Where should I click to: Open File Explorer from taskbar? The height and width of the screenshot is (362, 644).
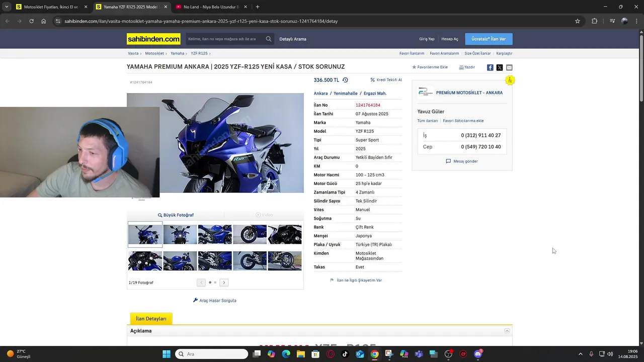pyautogui.click(x=301, y=354)
